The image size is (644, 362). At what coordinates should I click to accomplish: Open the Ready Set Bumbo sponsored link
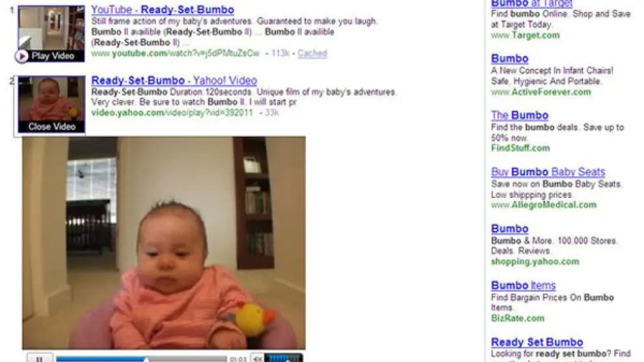537,342
